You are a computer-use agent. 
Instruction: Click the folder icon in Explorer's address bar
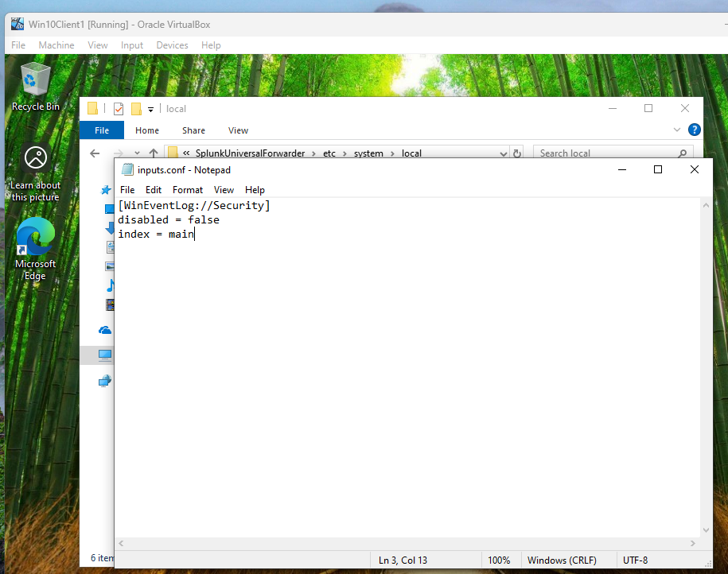tap(173, 153)
